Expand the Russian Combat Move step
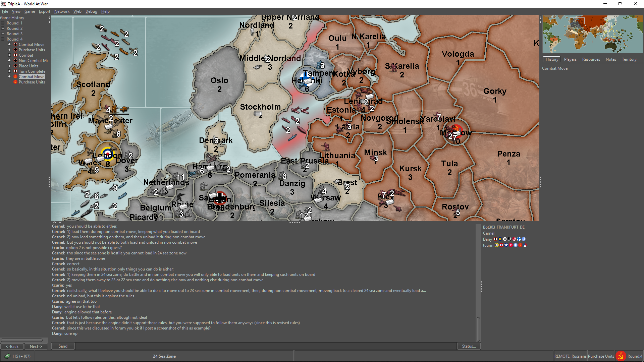This screenshot has height=362, width=644. pyautogui.click(x=9, y=77)
